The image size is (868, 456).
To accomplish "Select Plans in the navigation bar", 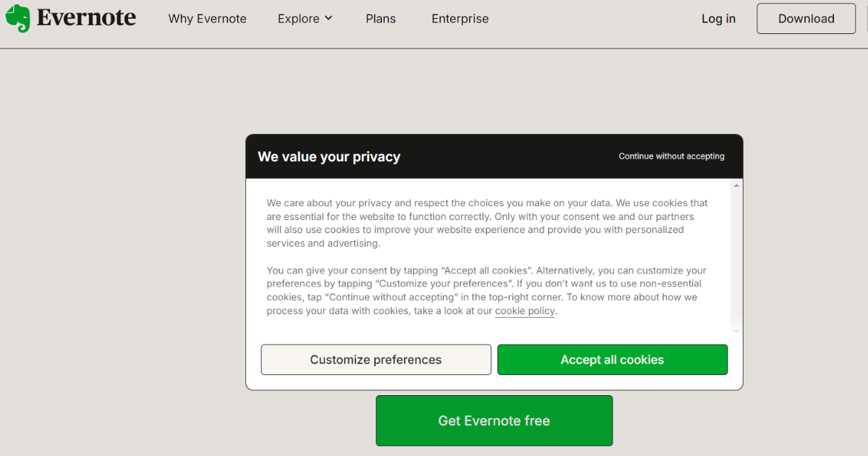I will tap(380, 19).
